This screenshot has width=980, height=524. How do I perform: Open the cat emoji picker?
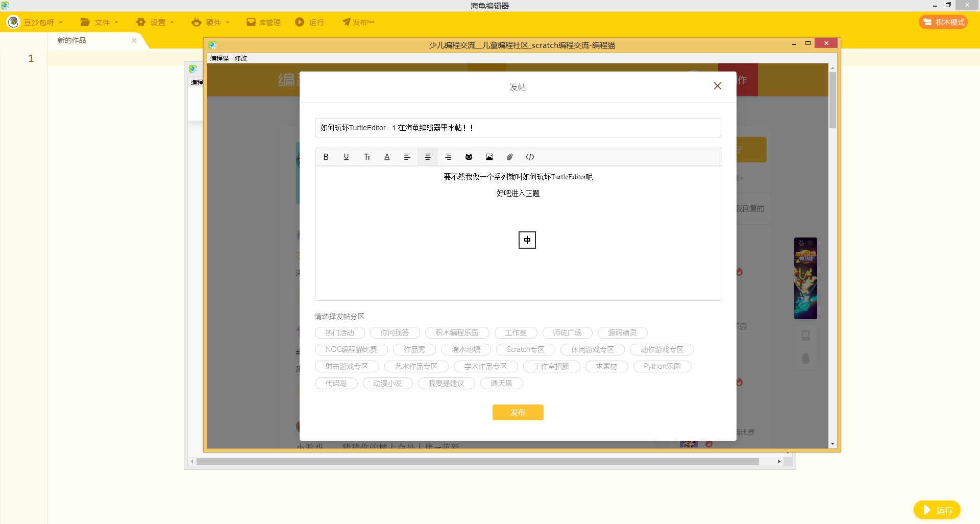click(469, 157)
